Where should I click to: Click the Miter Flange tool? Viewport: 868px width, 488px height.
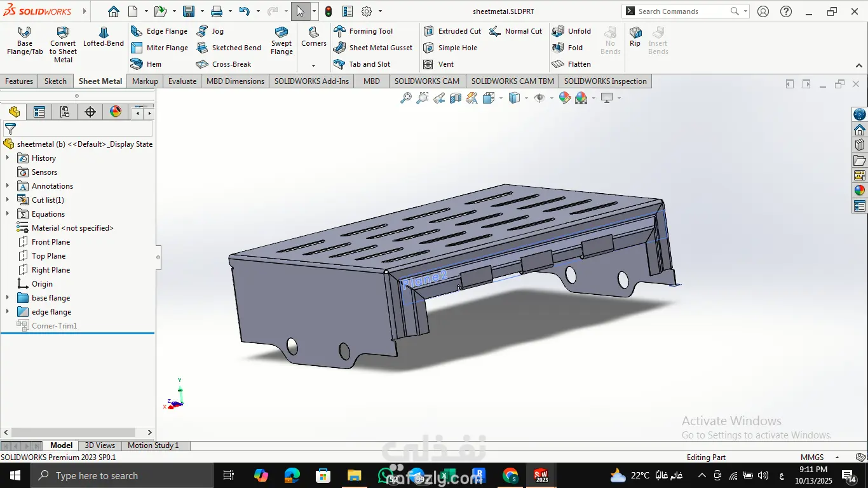pos(159,48)
